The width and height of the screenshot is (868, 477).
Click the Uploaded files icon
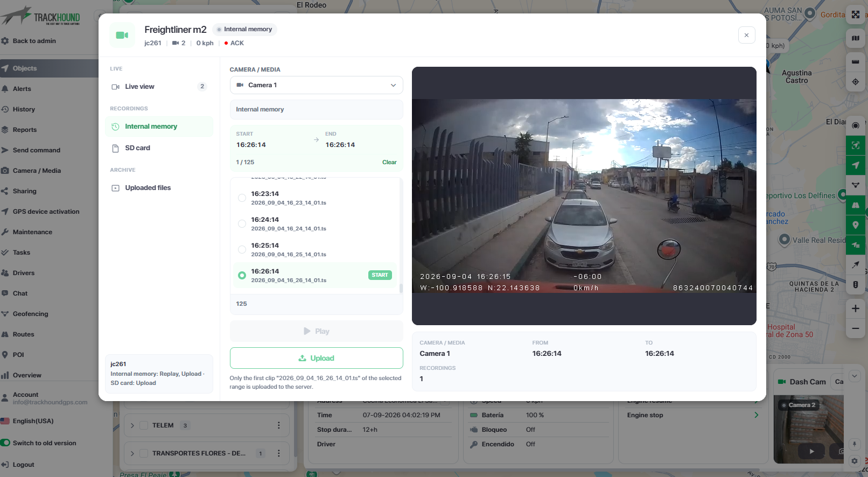pos(115,188)
